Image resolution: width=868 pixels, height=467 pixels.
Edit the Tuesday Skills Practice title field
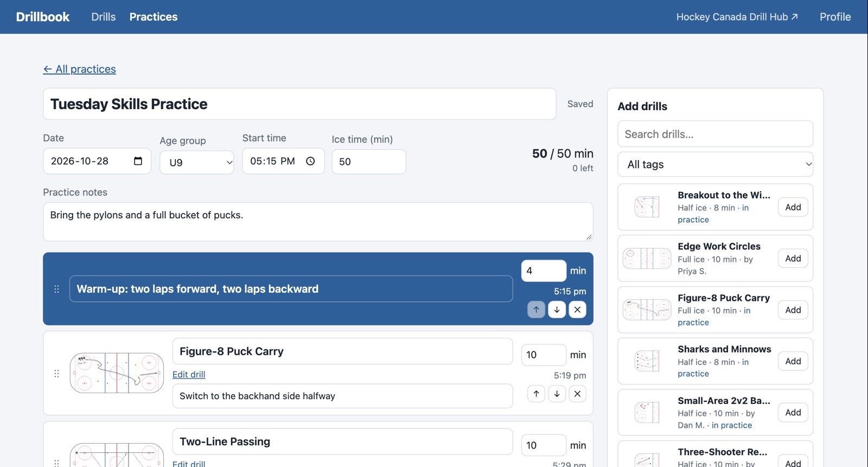pos(299,104)
